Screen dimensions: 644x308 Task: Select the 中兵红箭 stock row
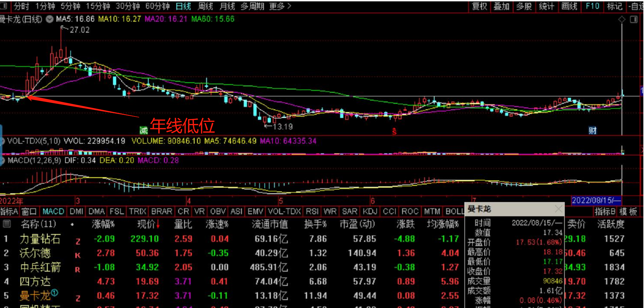[232, 267]
